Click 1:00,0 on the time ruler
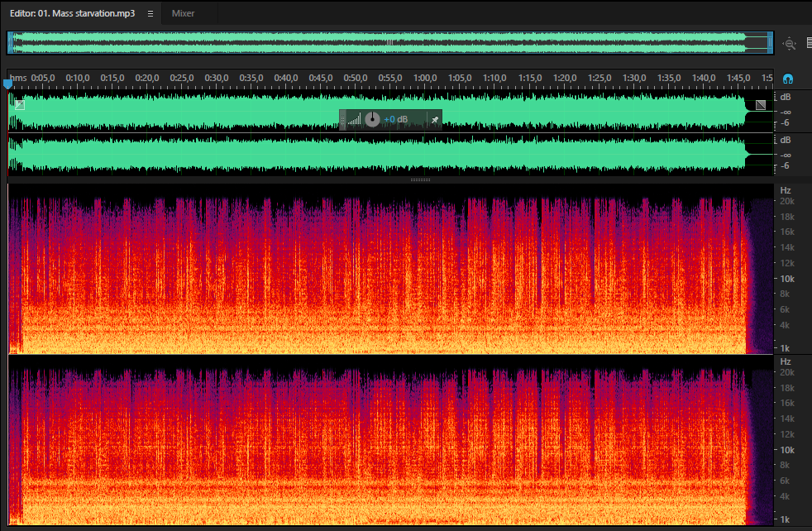 [x=425, y=78]
